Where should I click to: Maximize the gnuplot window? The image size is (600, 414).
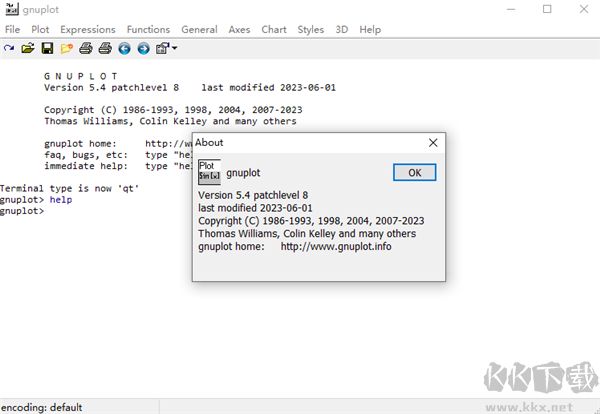(547, 9)
